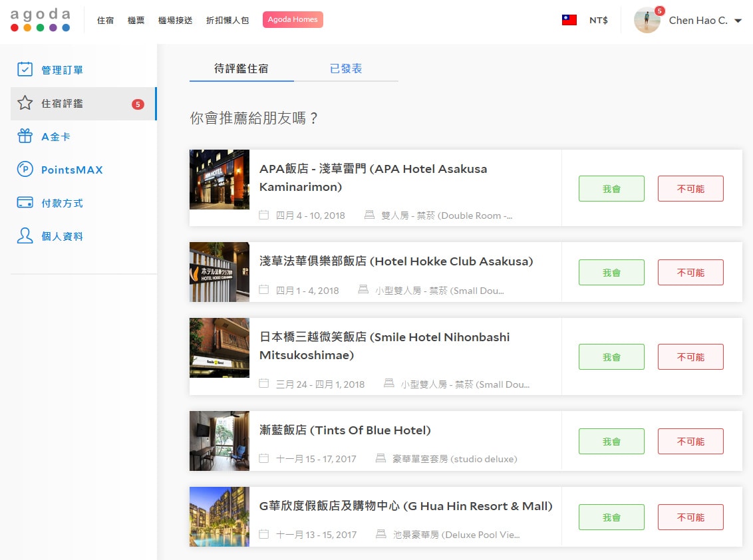Viewport: 753px width, 560px height.
Task: Open the Tints Of Blue Hotel thumbnail
Action: click(220, 441)
